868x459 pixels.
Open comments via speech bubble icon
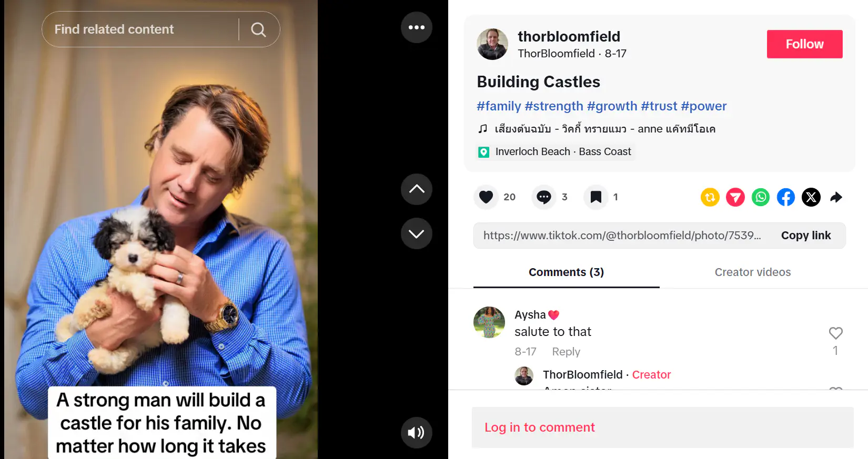(544, 197)
